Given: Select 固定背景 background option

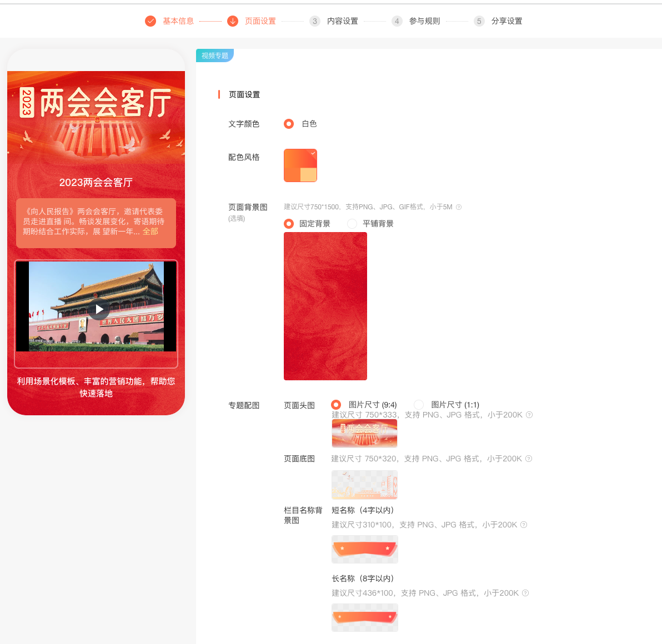Looking at the screenshot, I should tap(289, 224).
